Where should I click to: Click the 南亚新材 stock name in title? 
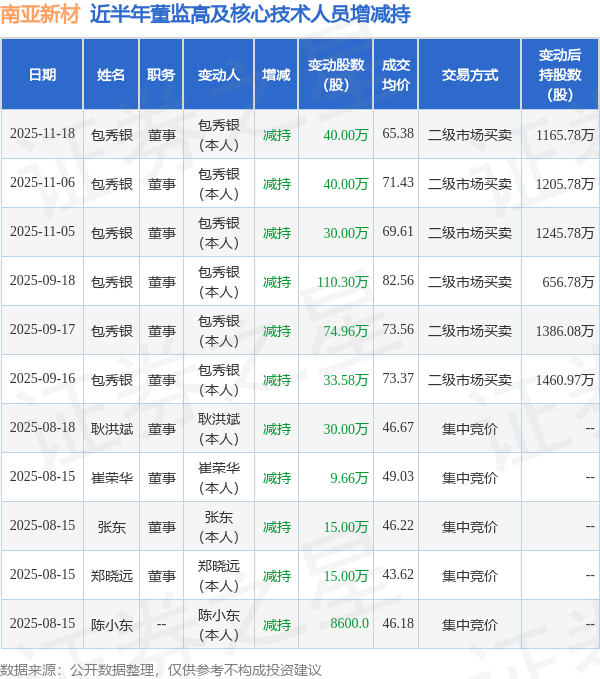click(40, 14)
